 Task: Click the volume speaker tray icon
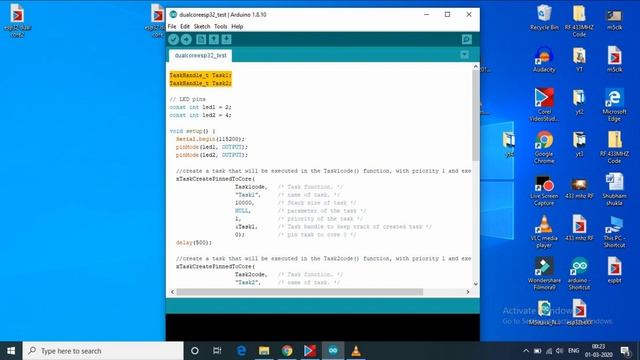560,351
